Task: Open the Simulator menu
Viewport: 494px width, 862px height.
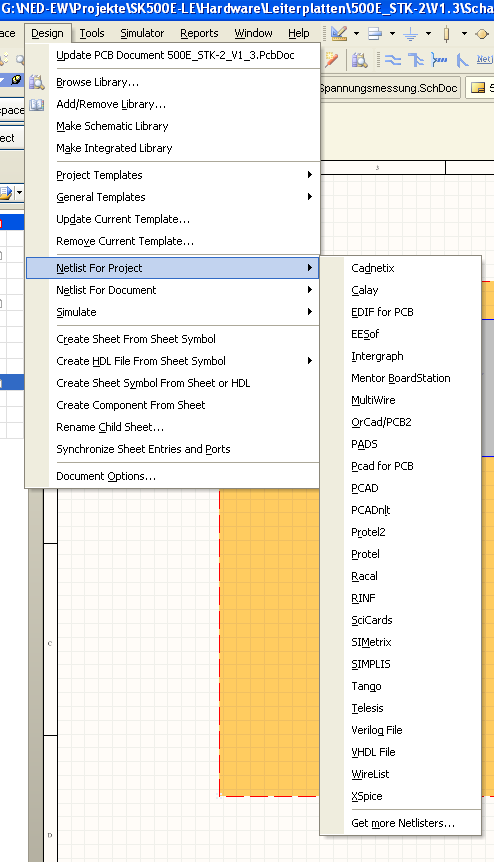Action: [142, 34]
